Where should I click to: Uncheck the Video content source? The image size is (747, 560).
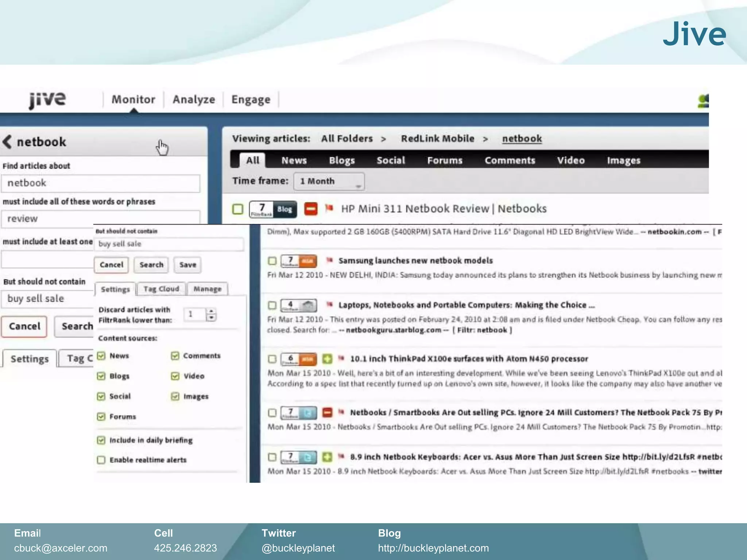coord(175,376)
